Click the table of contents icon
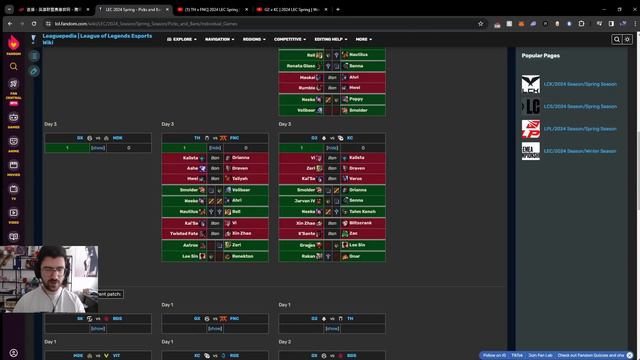The image size is (640, 360). click(x=34, y=56)
